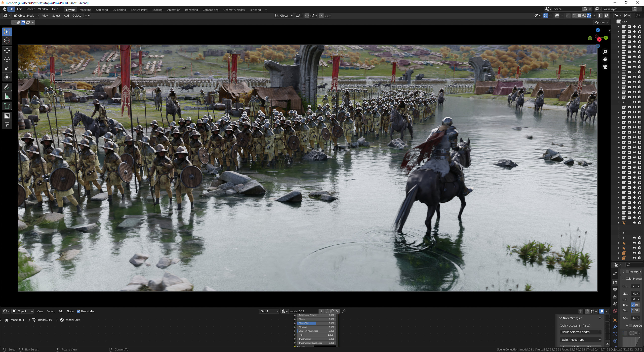Switch to rendered viewport shading

pos(589,16)
